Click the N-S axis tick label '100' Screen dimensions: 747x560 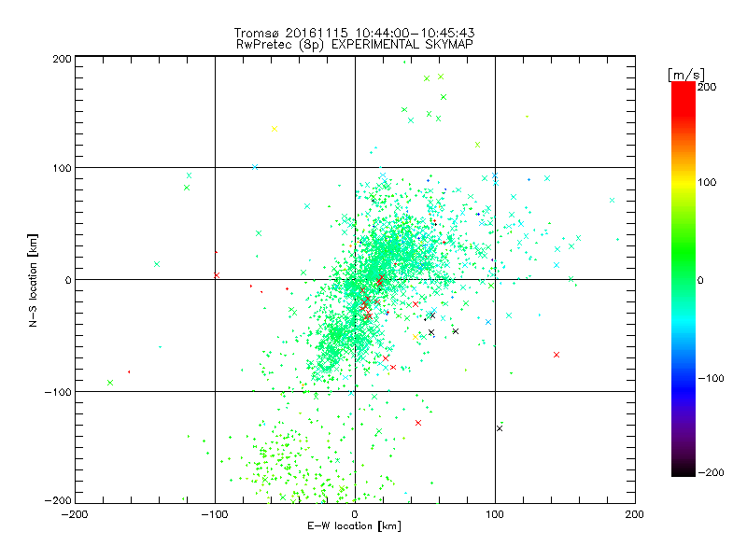[62, 168]
